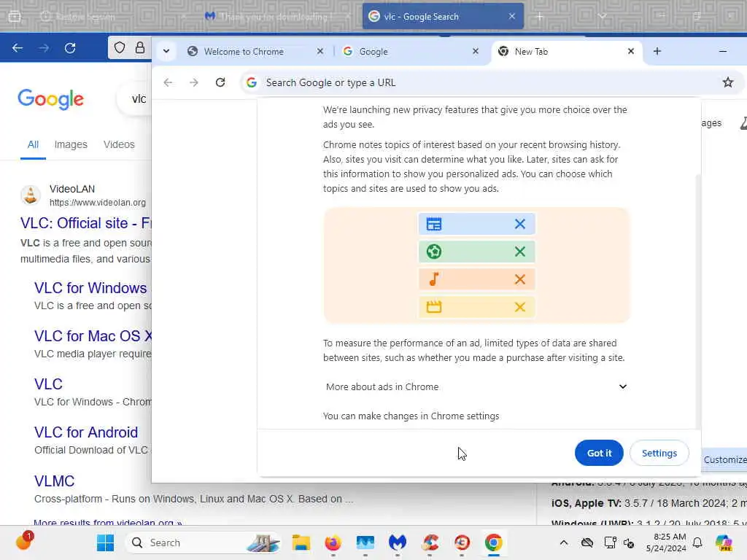Screen dimensions: 747x560
Task: Remove the orange music topic chip
Action: 519,279
